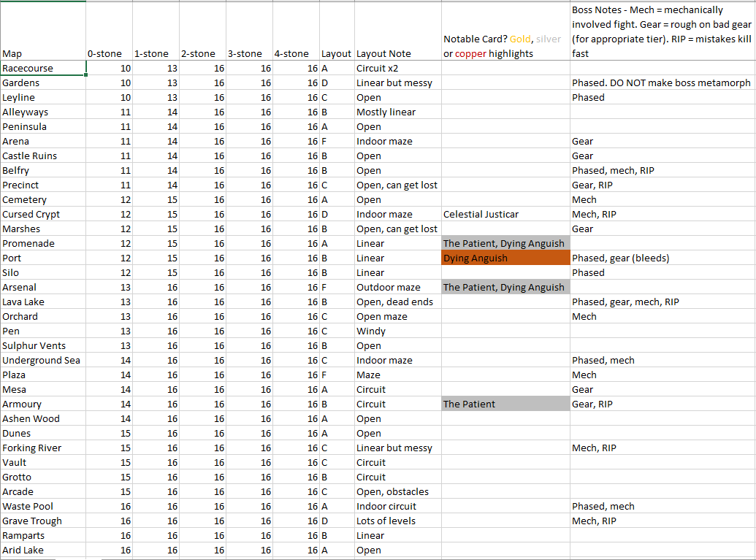Select the Racecourse map cell

coord(43,68)
